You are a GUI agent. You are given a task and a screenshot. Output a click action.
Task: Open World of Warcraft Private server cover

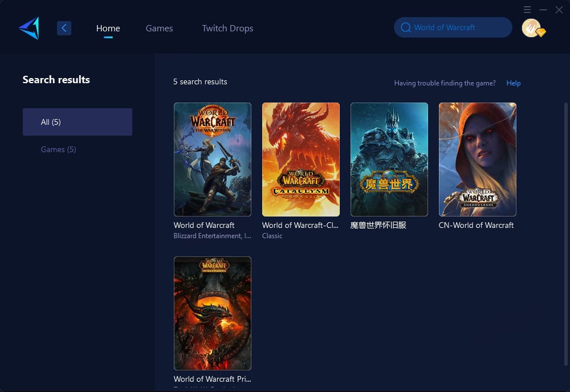pos(212,313)
